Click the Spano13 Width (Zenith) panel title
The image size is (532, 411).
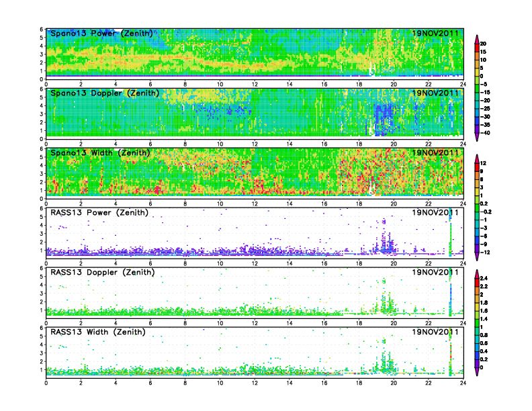[100, 152]
